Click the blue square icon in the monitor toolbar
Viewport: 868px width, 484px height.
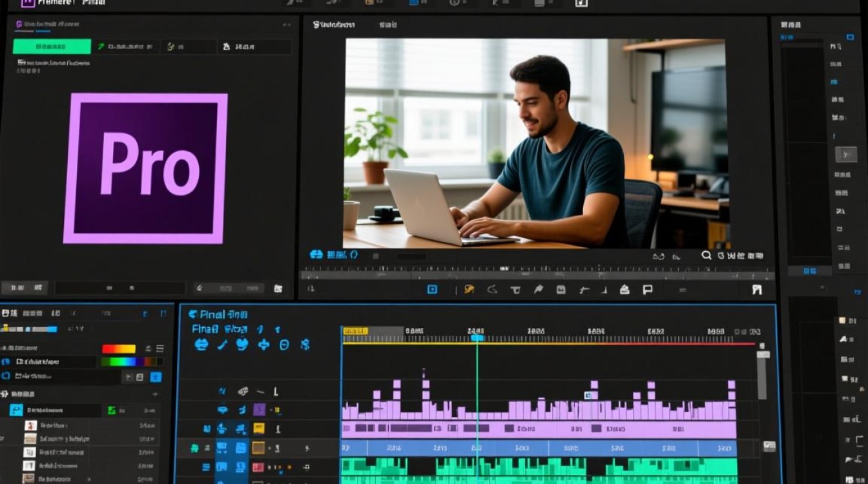click(433, 290)
